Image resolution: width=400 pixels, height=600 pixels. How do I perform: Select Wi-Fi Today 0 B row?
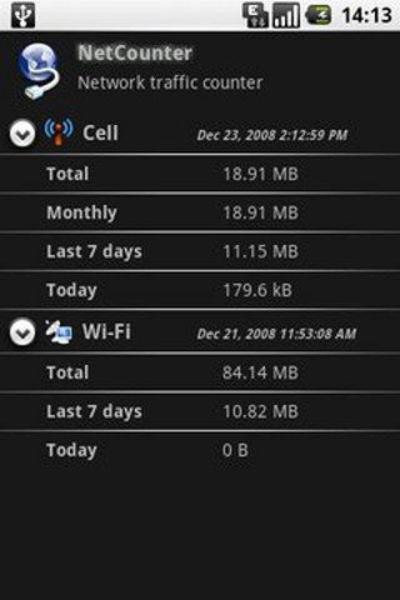pos(200,450)
